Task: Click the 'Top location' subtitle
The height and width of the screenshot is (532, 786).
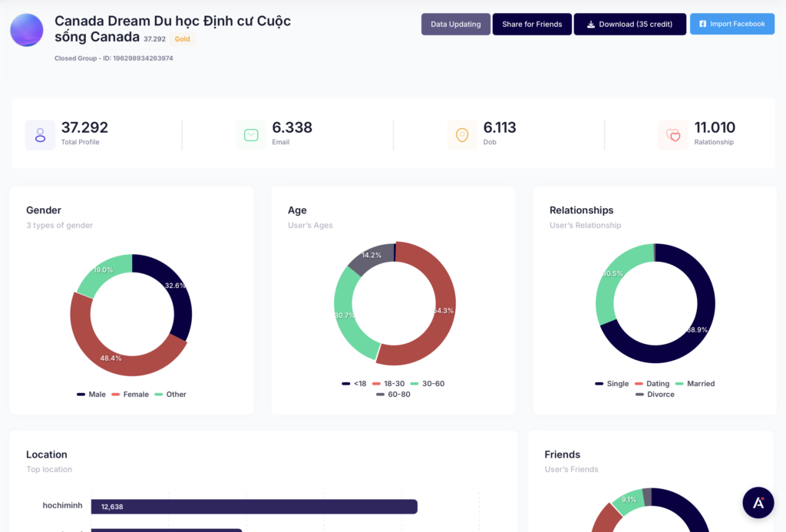Action: click(49, 469)
